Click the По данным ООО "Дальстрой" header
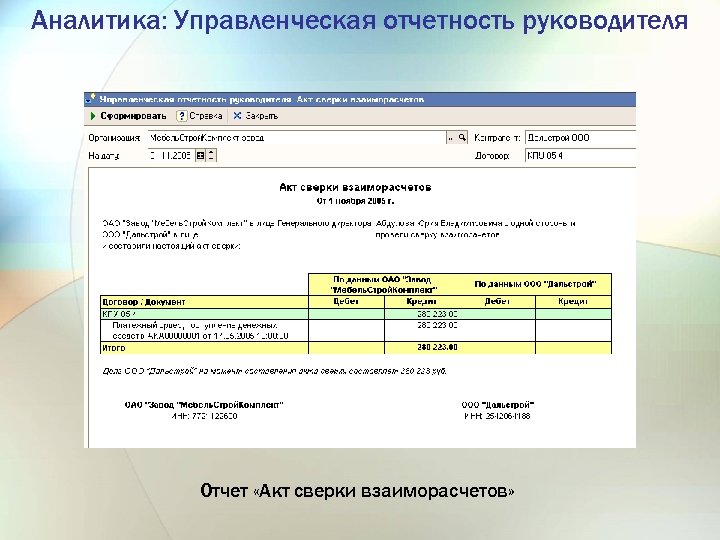The height and width of the screenshot is (540, 720). pyautogui.click(x=535, y=284)
